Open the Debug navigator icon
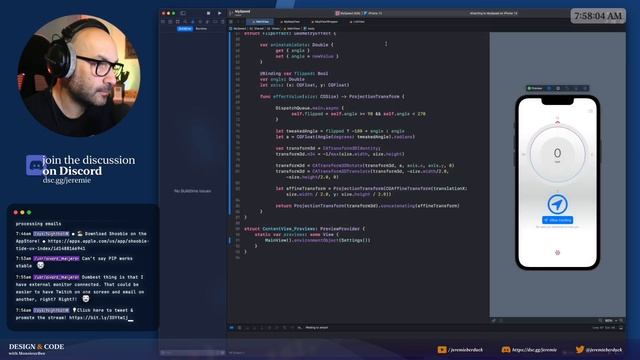640x360 pixels. coord(207,22)
